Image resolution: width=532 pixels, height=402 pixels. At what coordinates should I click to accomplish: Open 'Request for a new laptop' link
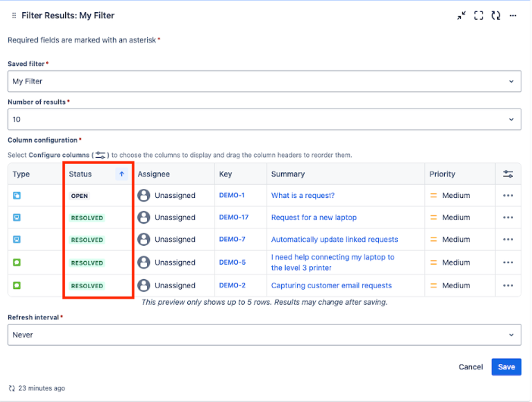(314, 217)
